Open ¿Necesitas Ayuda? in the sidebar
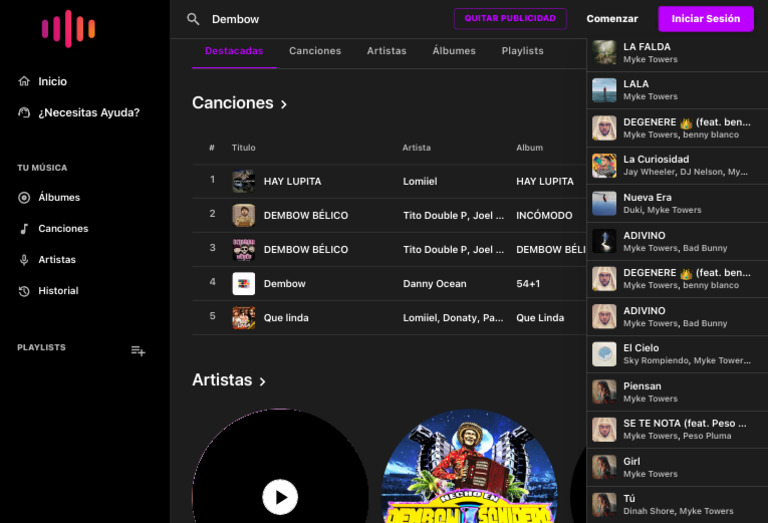Screen dimensions: 768x523 [89, 113]
